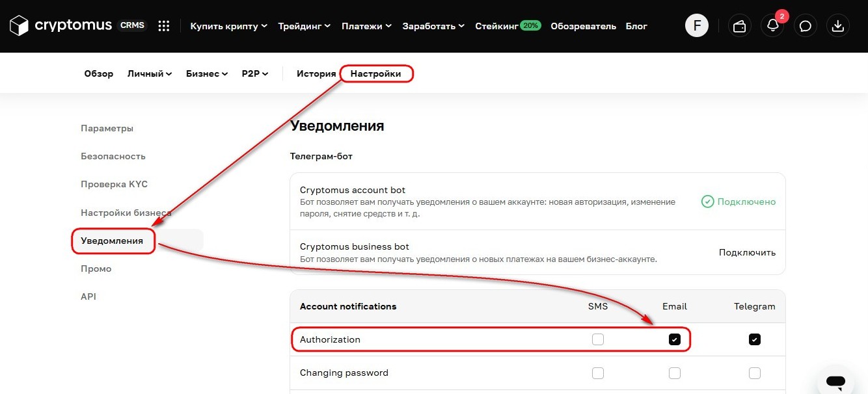This screenshot has width=868, height=394.
Task: Open the wallet icon in header
Action: 739,26
